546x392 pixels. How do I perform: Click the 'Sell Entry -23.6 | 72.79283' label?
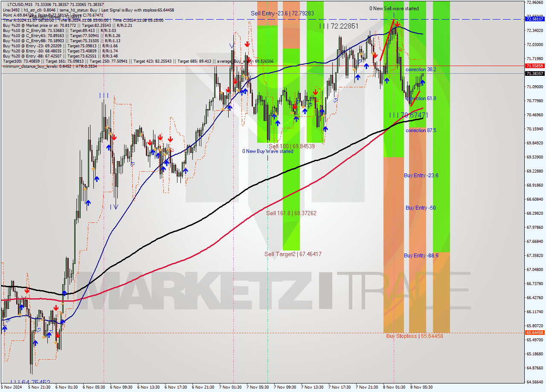click(282, 14)
